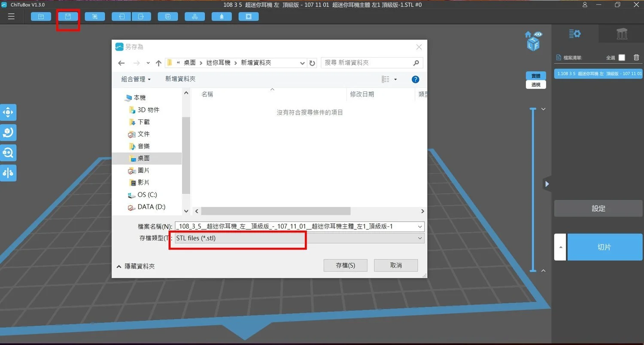Select the Scale tool in left sidebar

(x=8, y=153)
